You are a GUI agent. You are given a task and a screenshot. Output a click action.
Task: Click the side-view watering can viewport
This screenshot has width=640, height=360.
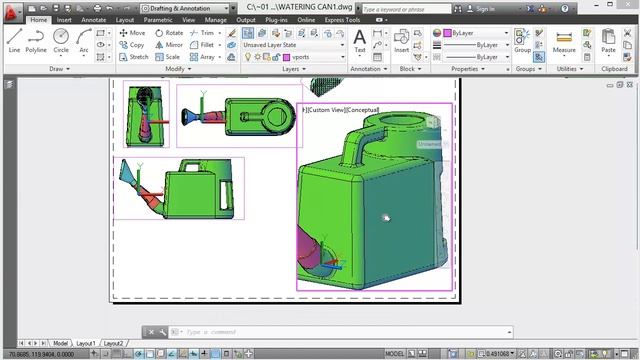click(179, 188)
